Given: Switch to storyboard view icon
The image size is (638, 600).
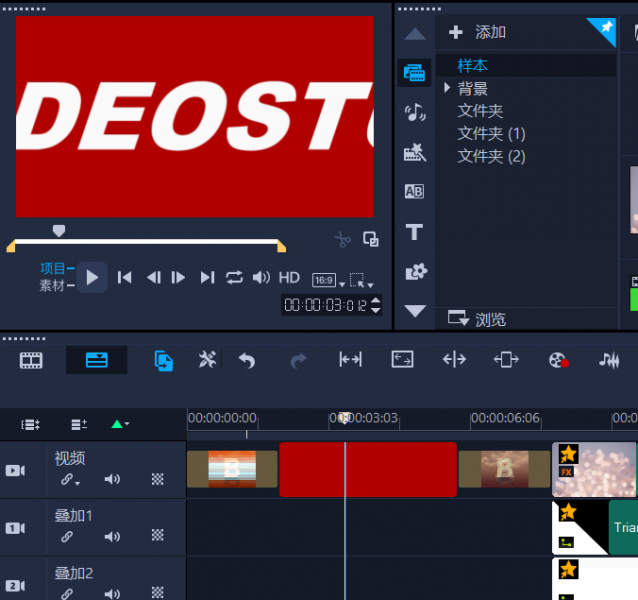Looking at the screenshot, I should [x=32, y=361].
